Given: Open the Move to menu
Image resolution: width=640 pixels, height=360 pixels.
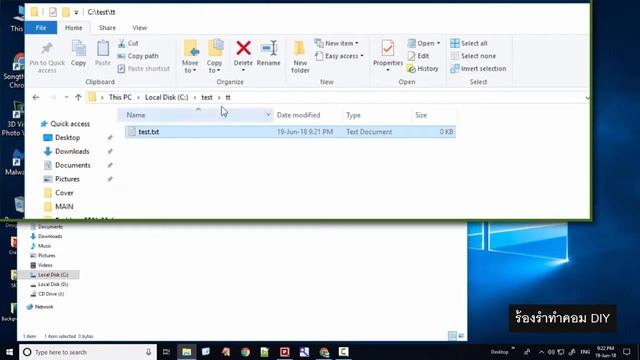Looking at the screenshot, I should tap(190, 57).
